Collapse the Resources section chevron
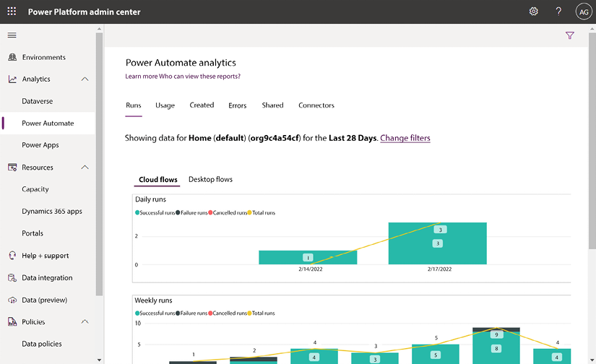This screenshot has width=596, height=364. [x=85, y=167]
